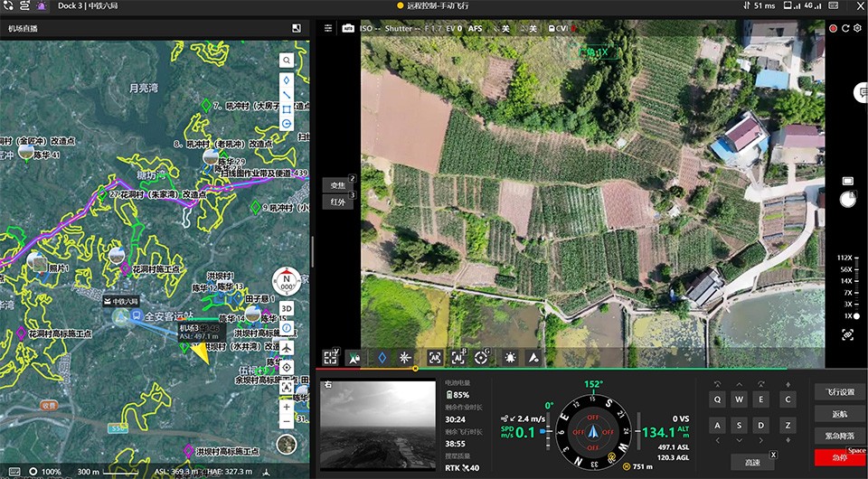Select the rectangle area tool on map

287,109
